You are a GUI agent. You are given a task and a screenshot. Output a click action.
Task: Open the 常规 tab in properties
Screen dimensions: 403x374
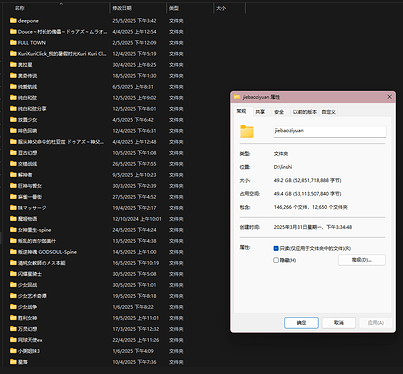click(x=241, y=111)
